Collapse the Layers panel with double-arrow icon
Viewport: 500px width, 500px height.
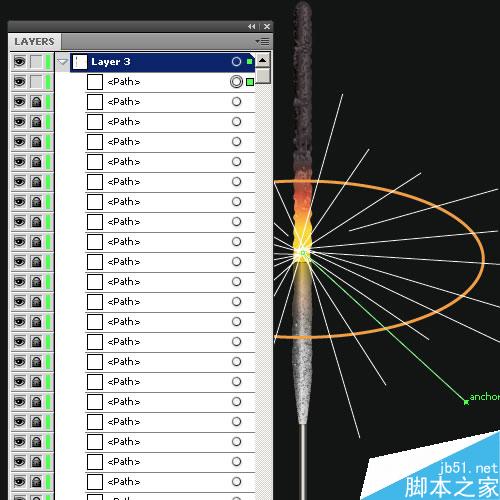coord(252,26)
